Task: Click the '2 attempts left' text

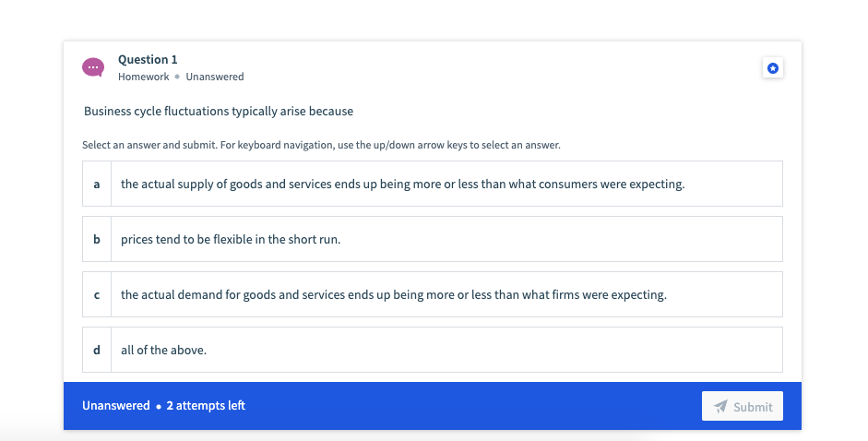Action: coord(206,406)
